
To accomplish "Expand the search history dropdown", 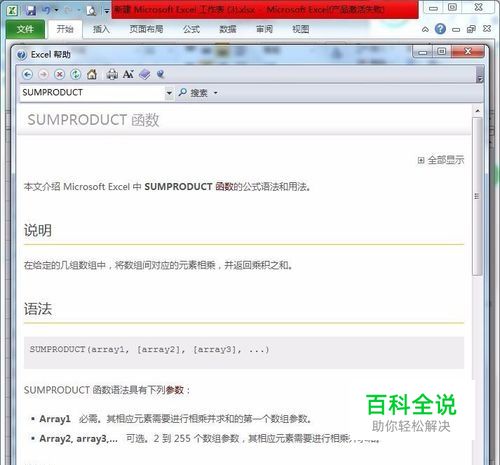I will coord(169,93).
